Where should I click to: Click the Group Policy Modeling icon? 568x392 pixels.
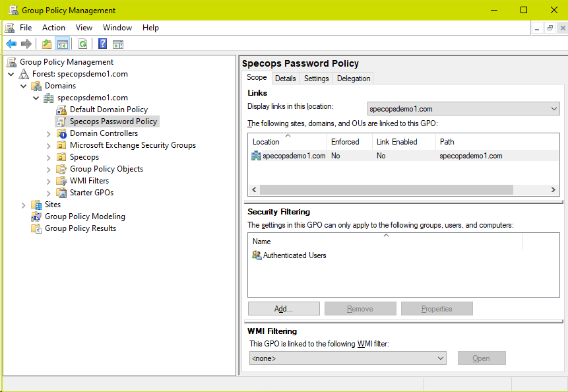point(36,216)
